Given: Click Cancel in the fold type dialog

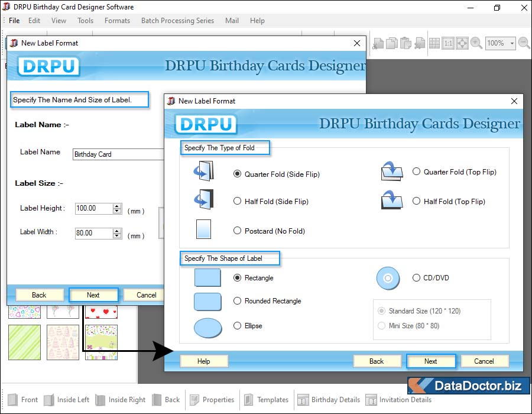Looking at the screenshot, I should (x=484, y=361).
